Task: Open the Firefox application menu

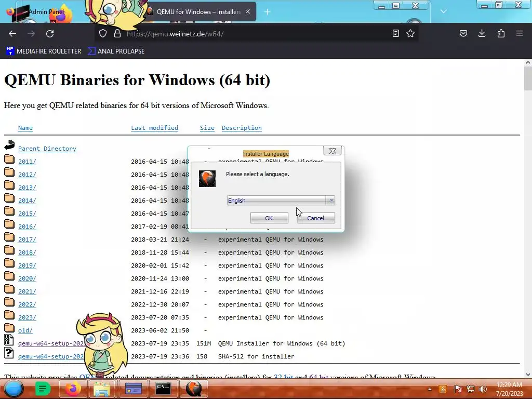Action: pos(520,33)
